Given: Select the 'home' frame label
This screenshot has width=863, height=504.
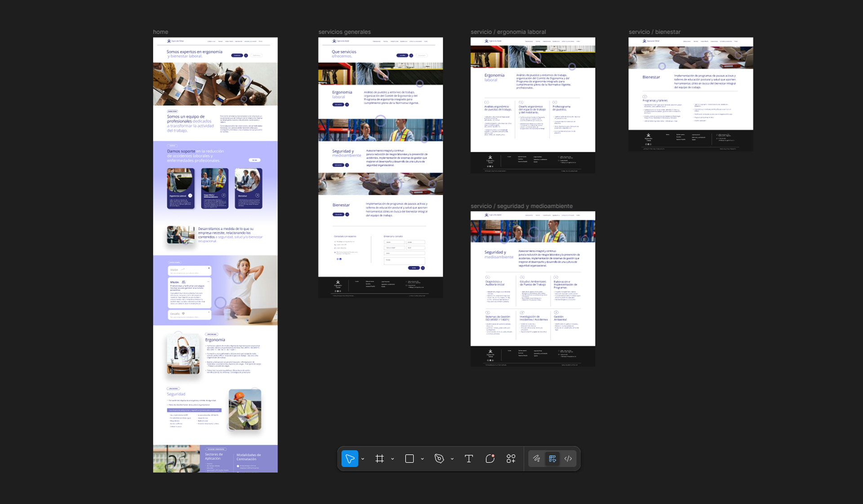Looking at the screenshot, I should (x=160, y=32).
